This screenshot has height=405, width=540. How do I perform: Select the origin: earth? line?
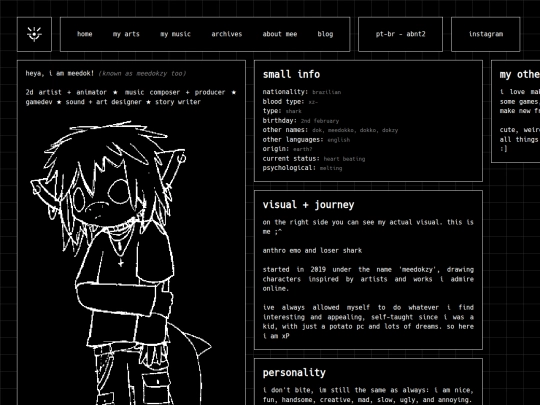pyautogui.click(x=287, y=149)
